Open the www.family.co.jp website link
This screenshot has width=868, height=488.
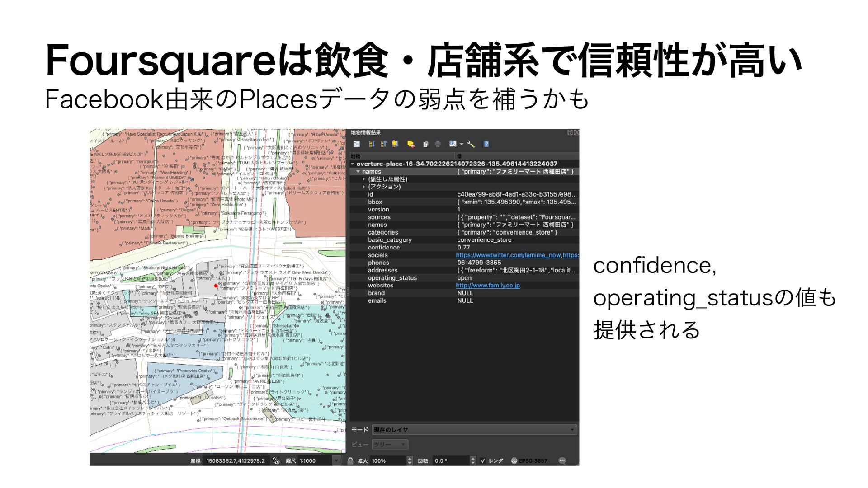pyautogui.click(x=487, y=286)
